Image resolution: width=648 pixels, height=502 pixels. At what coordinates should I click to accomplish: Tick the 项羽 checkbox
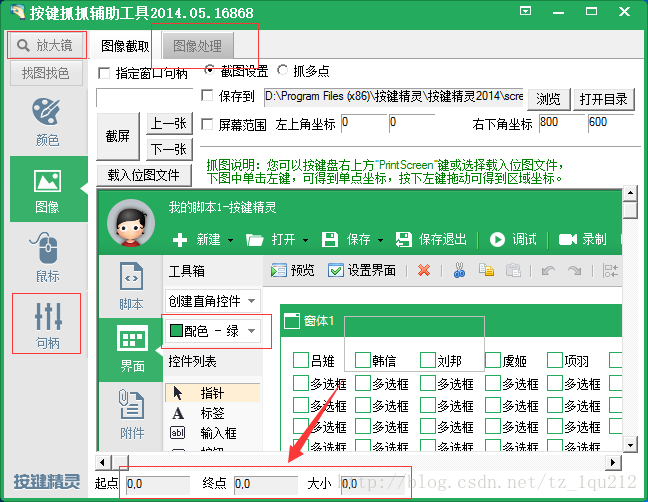pos(555,360)
